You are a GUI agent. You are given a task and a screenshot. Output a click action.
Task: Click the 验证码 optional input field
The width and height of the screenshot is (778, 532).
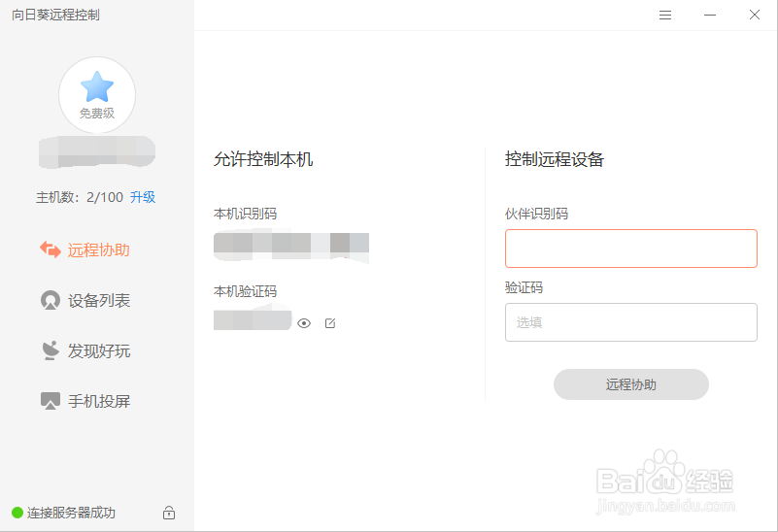[x=630, y=322]
